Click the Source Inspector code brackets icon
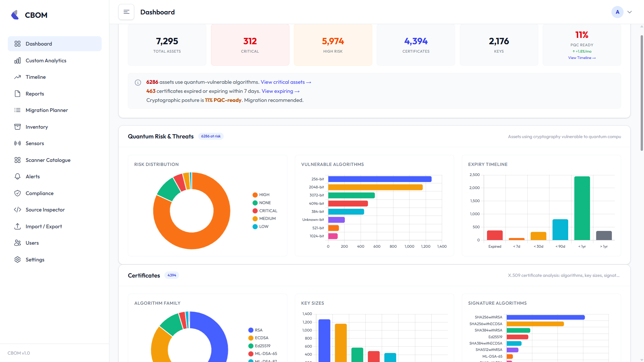The image size is (644, 362). pos(17,210)
